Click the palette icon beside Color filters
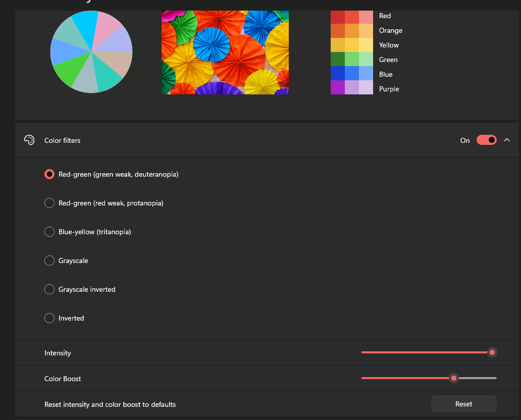 click(29, 140)
